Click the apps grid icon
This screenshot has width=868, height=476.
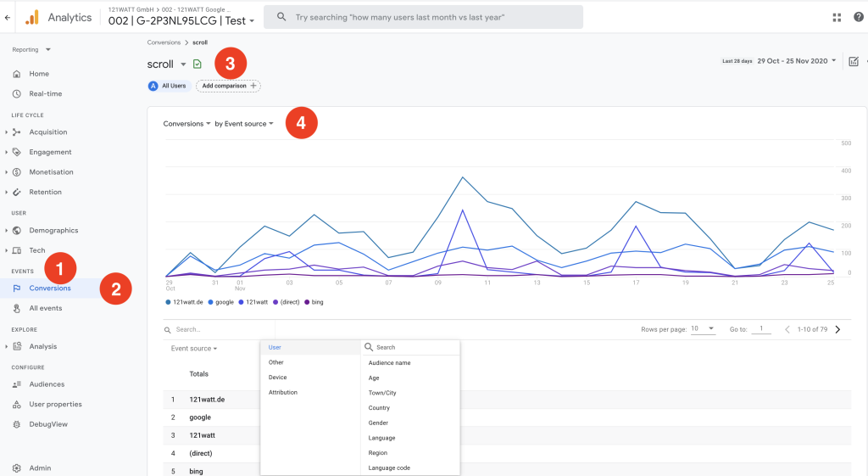pyautogui.click(x=837, y=17)
